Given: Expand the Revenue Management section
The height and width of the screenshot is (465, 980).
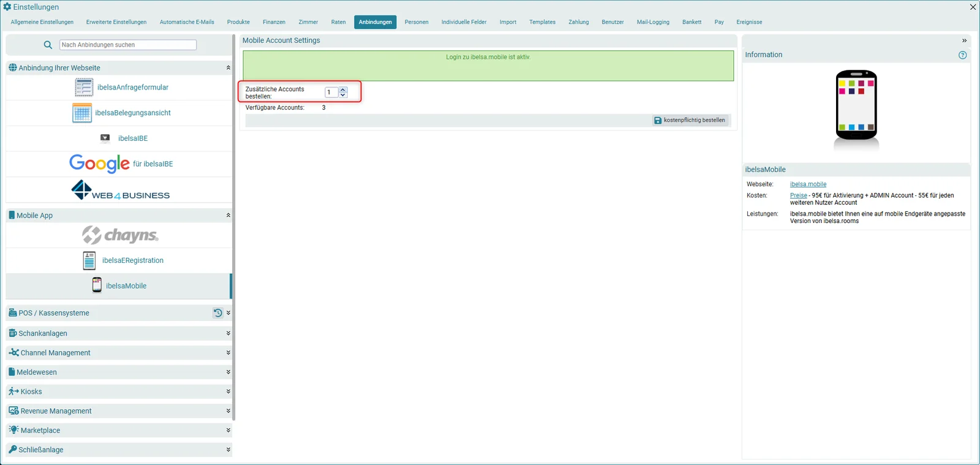Looking at the screenshot, I should click(228, 411).
